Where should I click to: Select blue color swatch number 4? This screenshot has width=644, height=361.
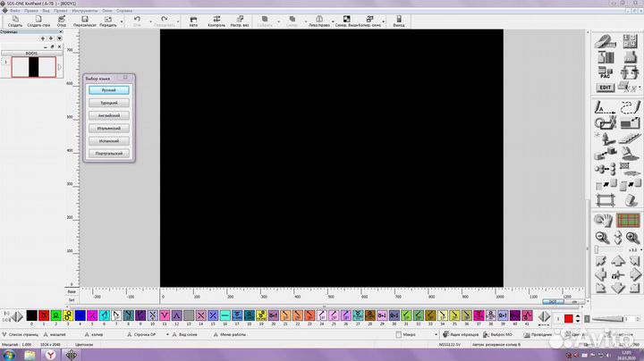click(80, 315)
